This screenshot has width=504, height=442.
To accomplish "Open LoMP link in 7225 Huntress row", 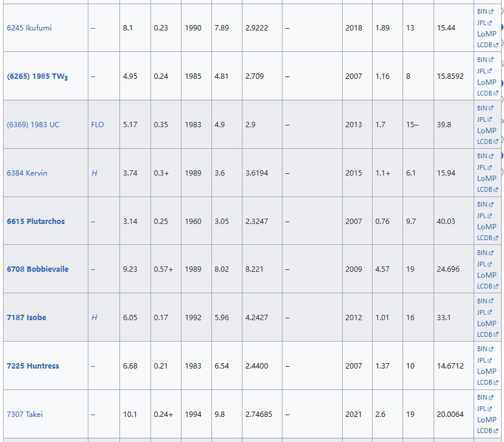I will pyautogui.click(x=487, y=372).
